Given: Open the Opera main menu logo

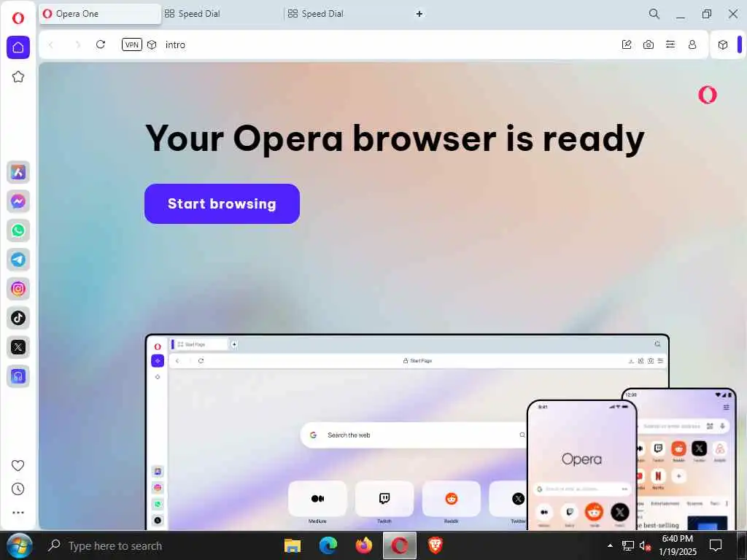Looking at the screenshot, I should 18,18.
